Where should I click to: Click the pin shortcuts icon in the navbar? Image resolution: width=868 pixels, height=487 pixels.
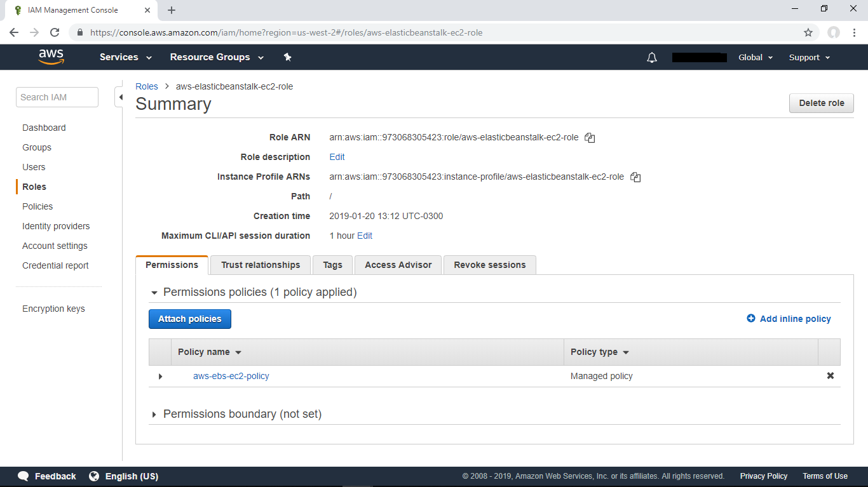(287, 57)
